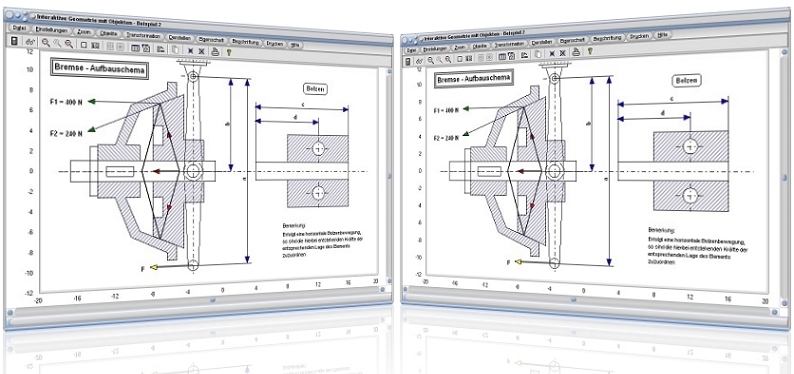Open the Datei menu in the right window

tap(411, 50)
